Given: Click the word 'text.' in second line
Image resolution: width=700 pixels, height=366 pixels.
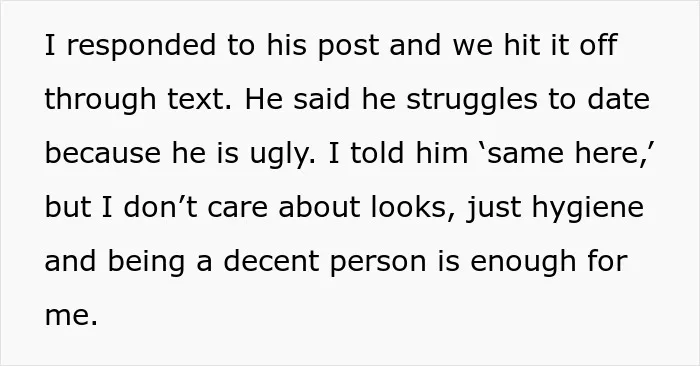Looking at the screenshot, I should (x=200, y=100).
